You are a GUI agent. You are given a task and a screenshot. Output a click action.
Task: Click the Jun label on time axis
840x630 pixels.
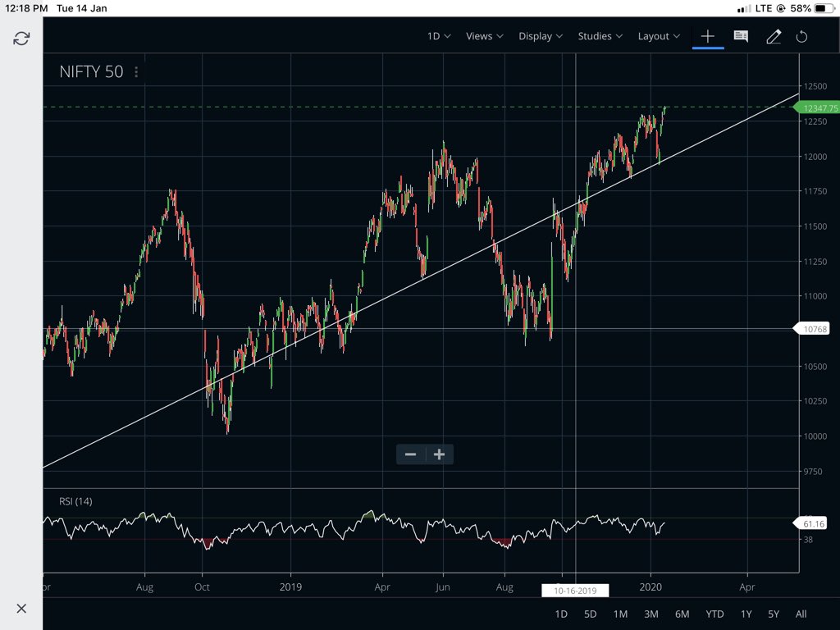[x=442, y=587]
